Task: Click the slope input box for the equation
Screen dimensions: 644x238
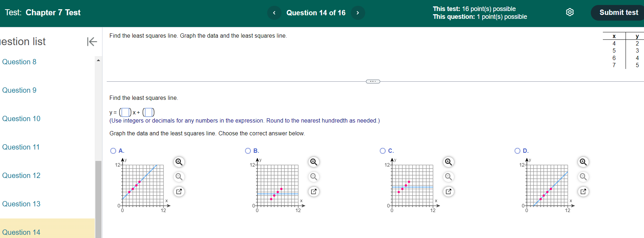Action: pyautogui.click(x=125, y=112)
